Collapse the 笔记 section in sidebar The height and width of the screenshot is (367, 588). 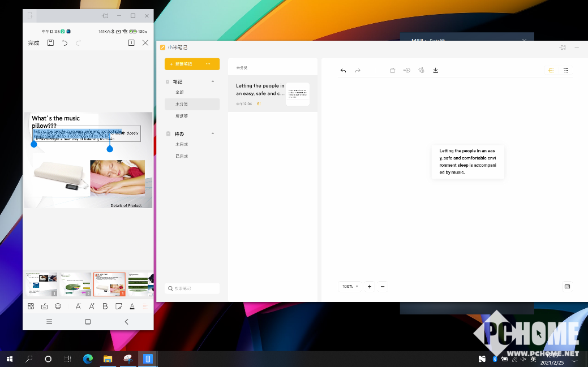[x=213, y=81]
